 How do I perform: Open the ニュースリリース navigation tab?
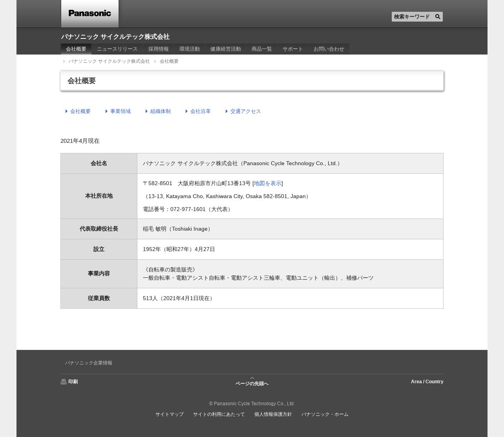(x=117, y=49)
